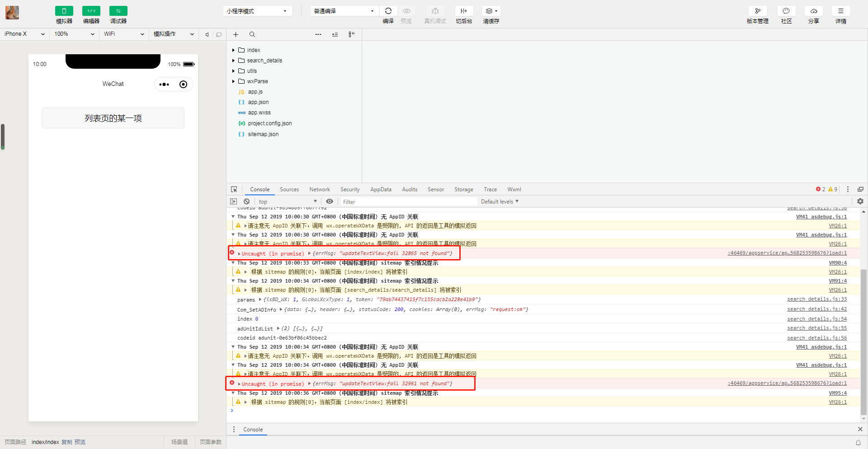Switch to the Network tab

[320, 189]
